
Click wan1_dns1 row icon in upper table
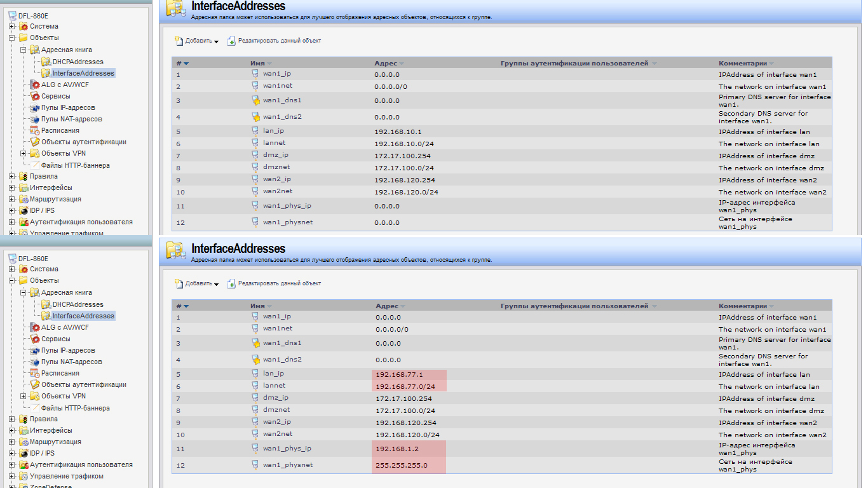click(255, 100)
